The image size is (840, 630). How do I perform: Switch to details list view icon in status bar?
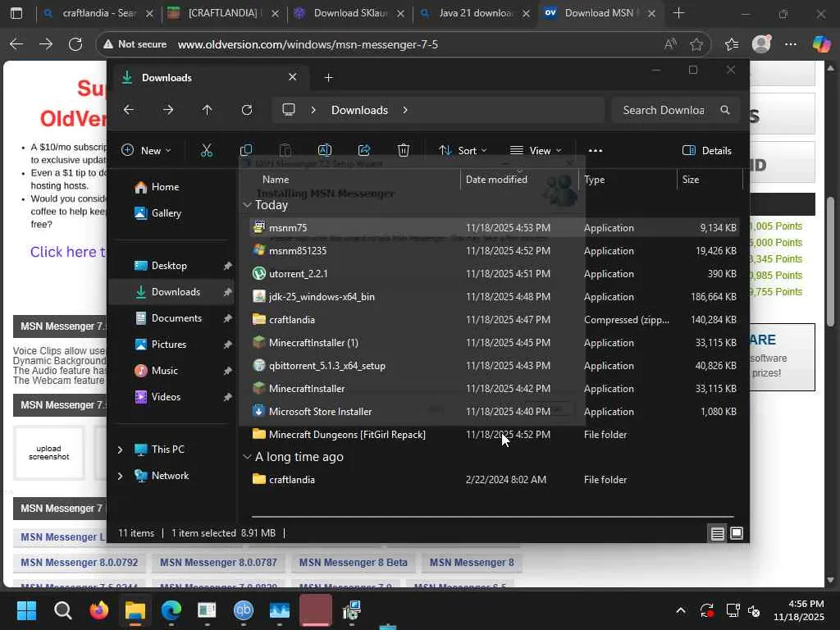pos(717,533)
